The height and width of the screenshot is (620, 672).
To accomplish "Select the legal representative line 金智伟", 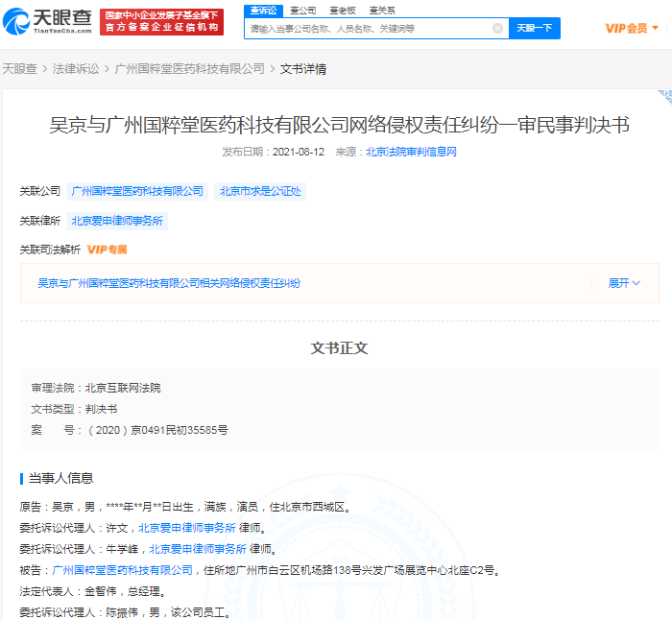I will [92, 591].
